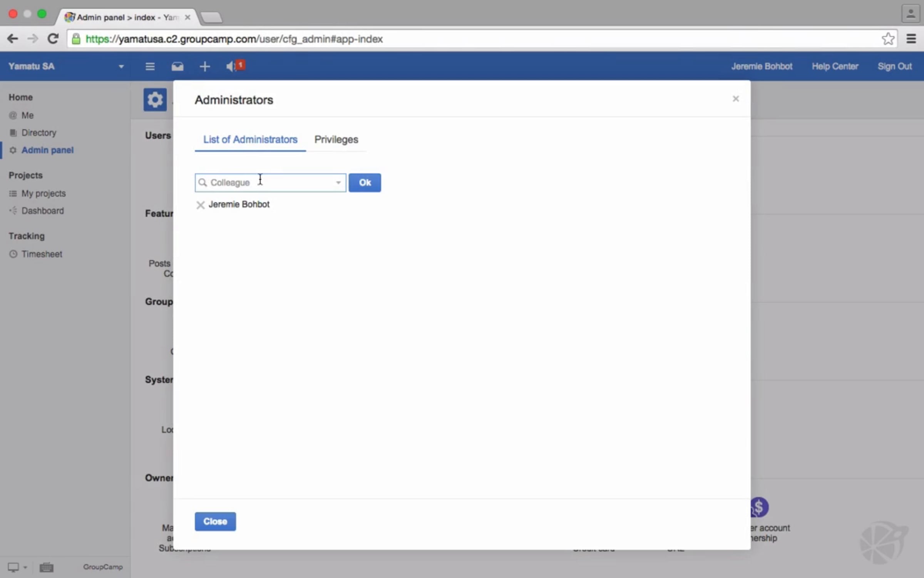The image size is (924, 578).
Task: Close the Administrators dialog with the X
Action: 735,99
